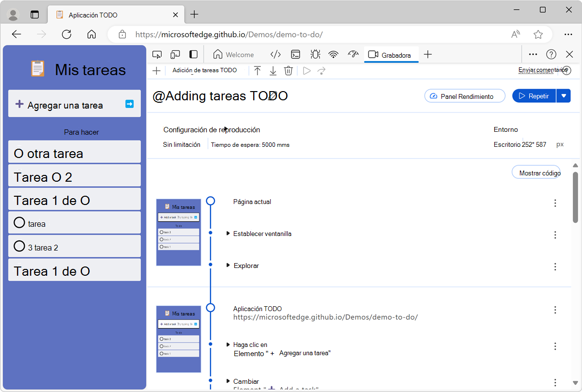Open options menu for Cambiar step
Image resolution: width=582 pixels, height=392 pixels.
pos(555,383)
